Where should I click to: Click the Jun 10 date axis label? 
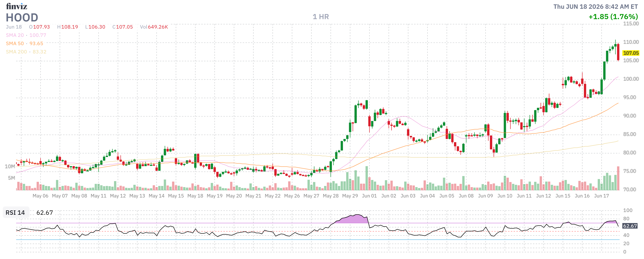pos(505,196)
